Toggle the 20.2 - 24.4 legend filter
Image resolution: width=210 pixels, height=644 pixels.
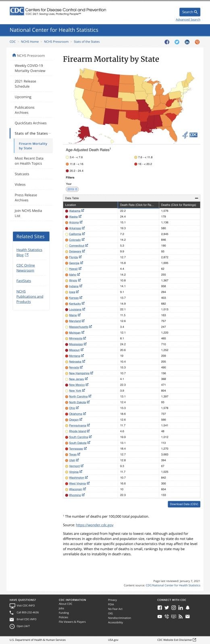tap(75, 171)
